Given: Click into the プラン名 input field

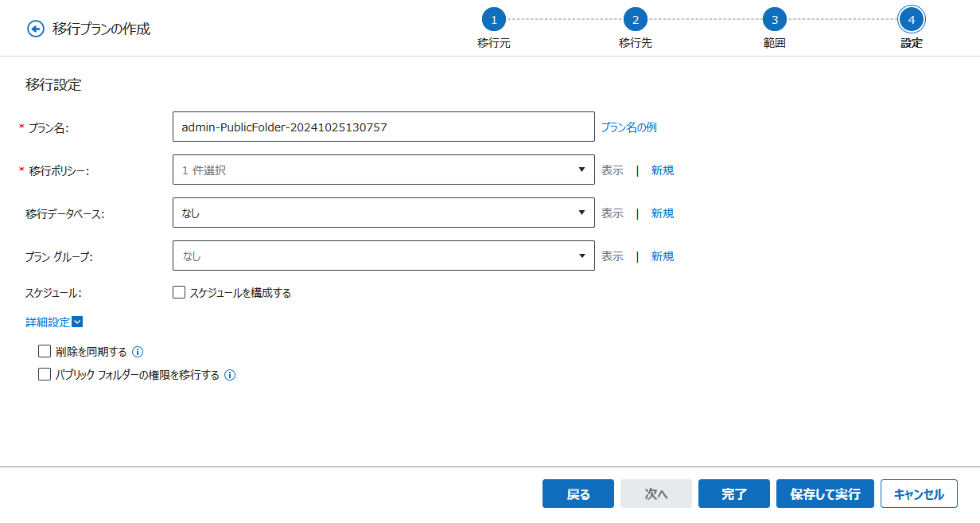Looking at the screenshot, I should click(383, 127).
